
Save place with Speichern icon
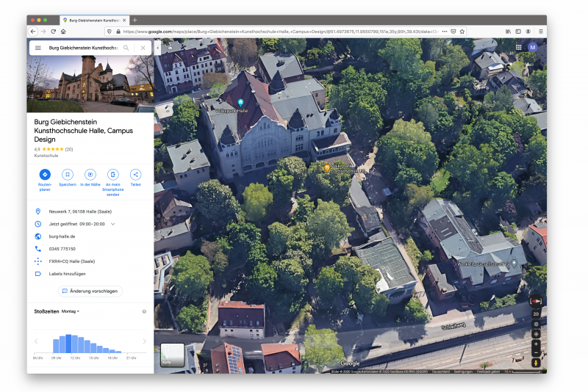pos(68,175)
